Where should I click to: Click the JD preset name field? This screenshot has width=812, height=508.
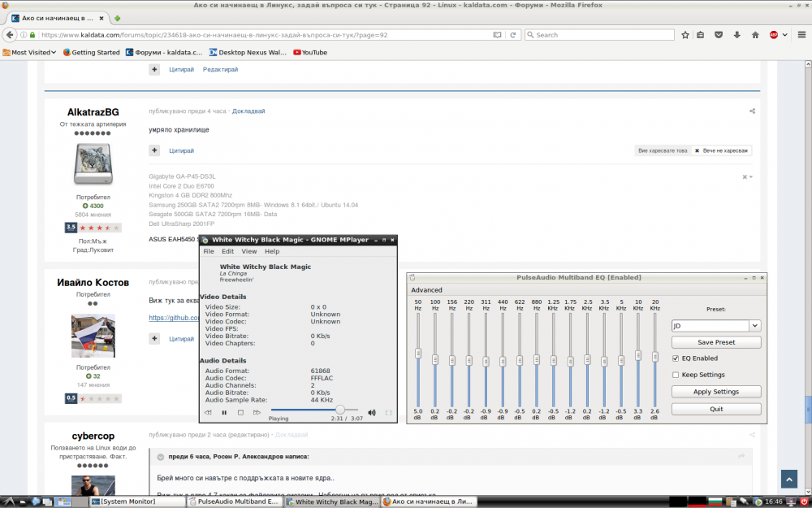[710, 326]
